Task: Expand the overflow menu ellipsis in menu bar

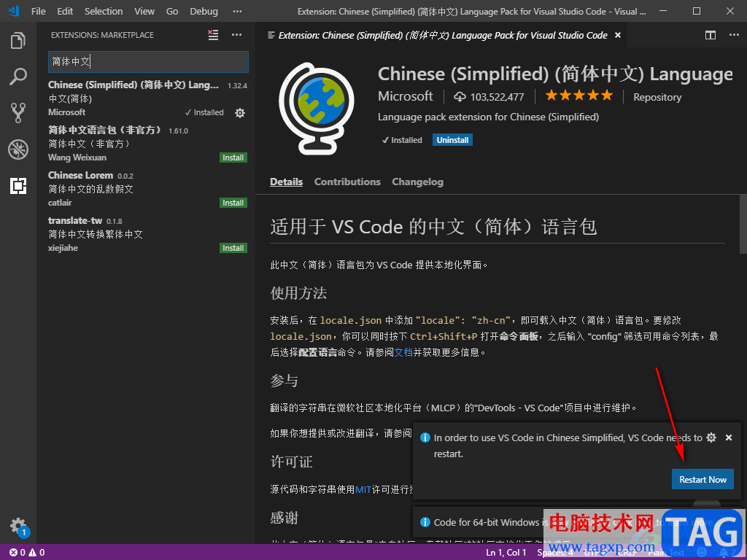Action: click(x=237, y=11)
